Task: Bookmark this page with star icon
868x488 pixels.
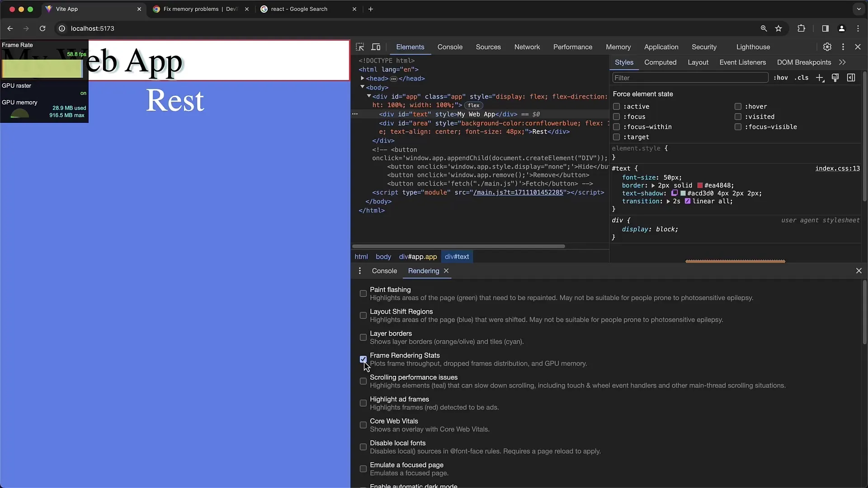Action: (778, 28)
